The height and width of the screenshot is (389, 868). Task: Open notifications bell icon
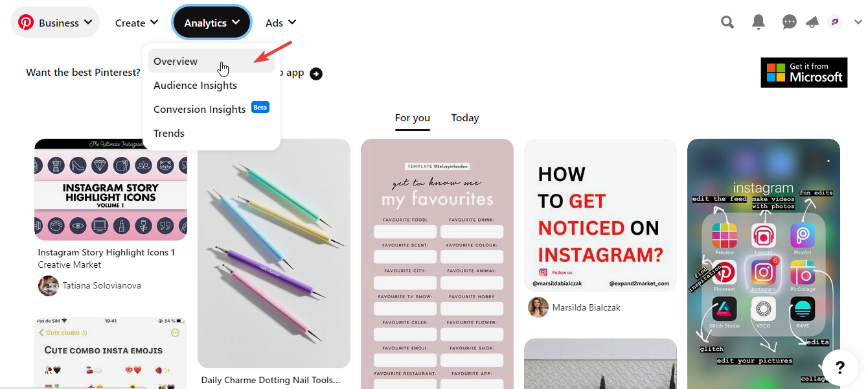tap(759, 23)
